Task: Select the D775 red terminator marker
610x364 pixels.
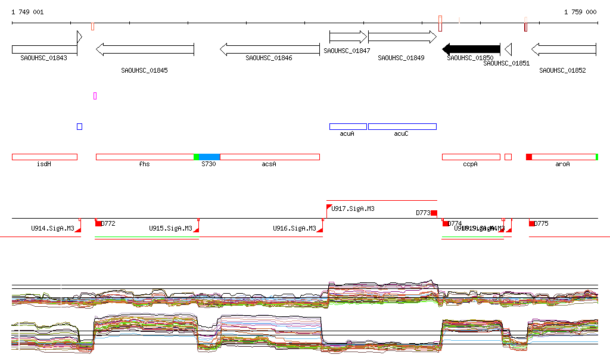Action: pyautogui.click(x=532, y=223)
